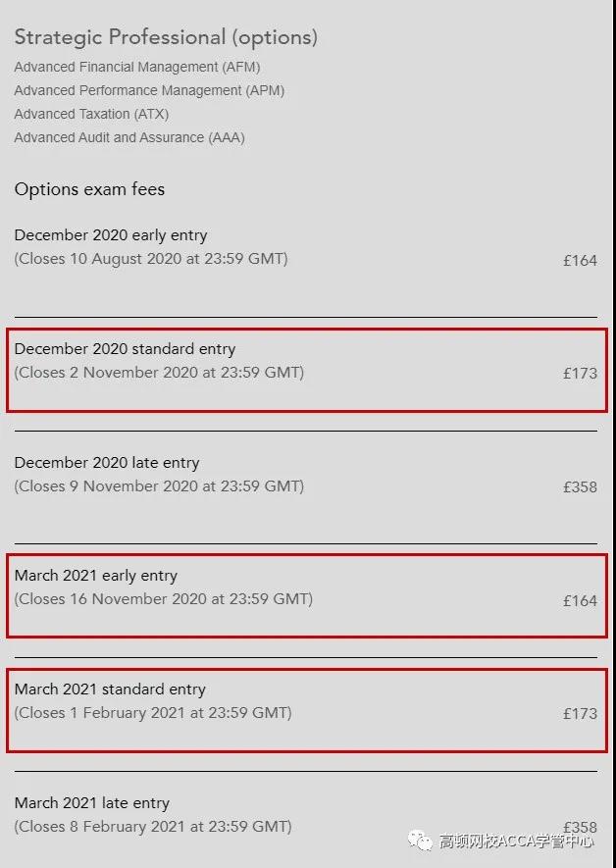The width and height of the screenshot is (616, 868).
Task: Click December 2020 late entry title
Action: 107,462
